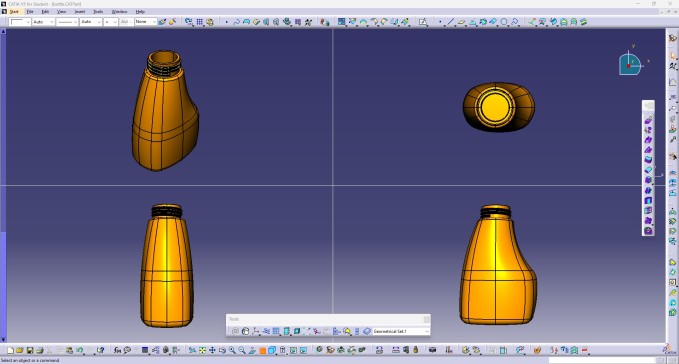This screenshot has height=364, width=679.
Task: Click the left vertical scrollbar down arrow
Action: (3, 340)
